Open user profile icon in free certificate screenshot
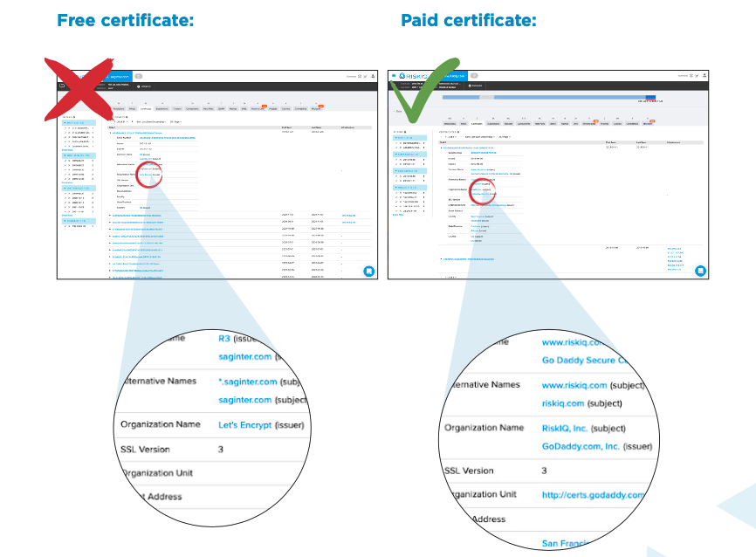The image size is (756, 557). click(x=373, y=76)
